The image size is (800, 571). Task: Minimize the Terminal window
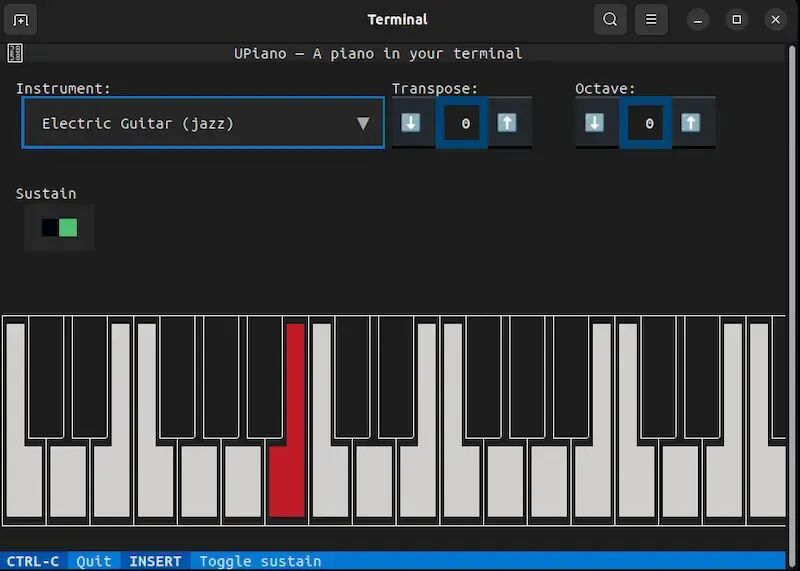point(697,20)
